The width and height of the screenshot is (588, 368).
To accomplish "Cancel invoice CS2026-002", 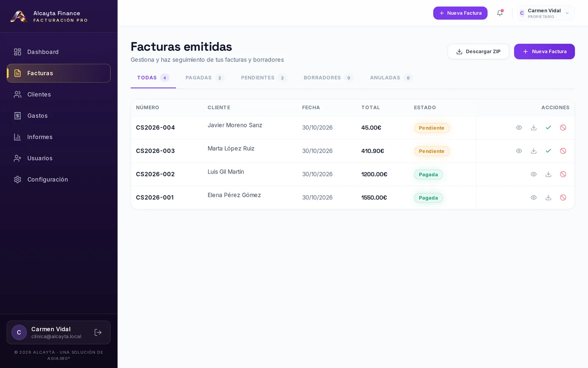I will coord(563,174).
